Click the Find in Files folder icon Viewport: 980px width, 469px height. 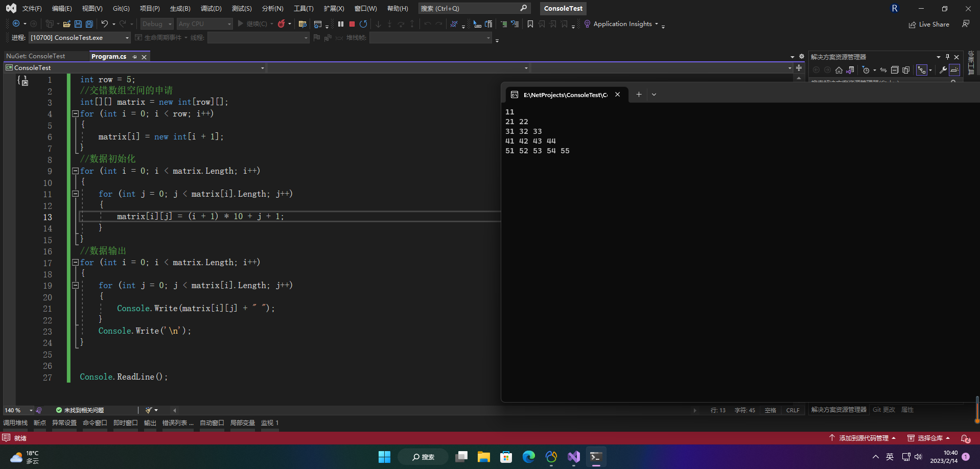pyautogui.click(x=302, y=24)
